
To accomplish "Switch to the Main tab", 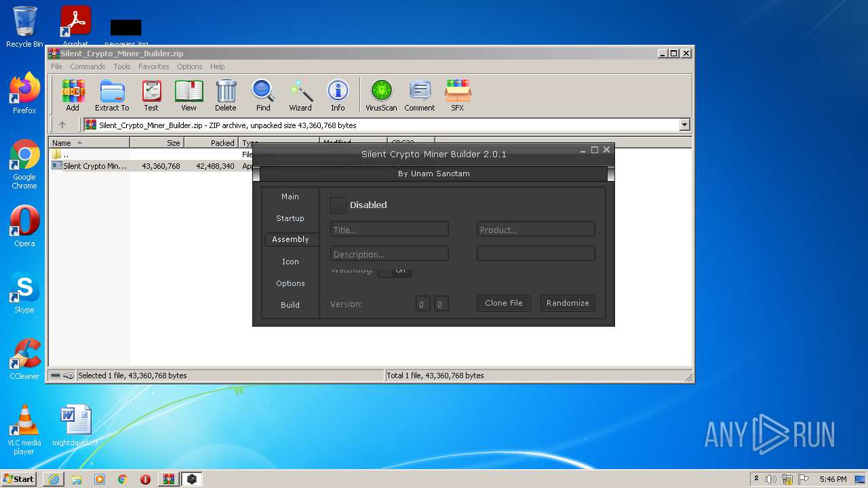I will pos(290,197).
